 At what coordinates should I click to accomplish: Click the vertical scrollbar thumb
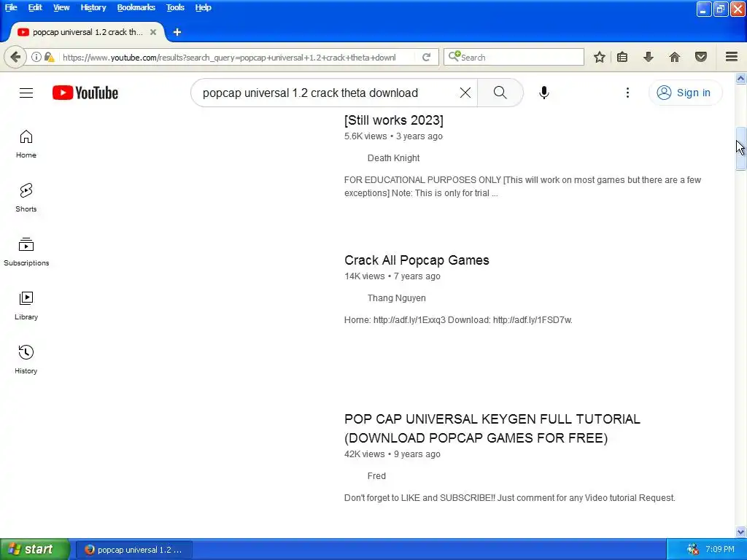pos(740,149)
